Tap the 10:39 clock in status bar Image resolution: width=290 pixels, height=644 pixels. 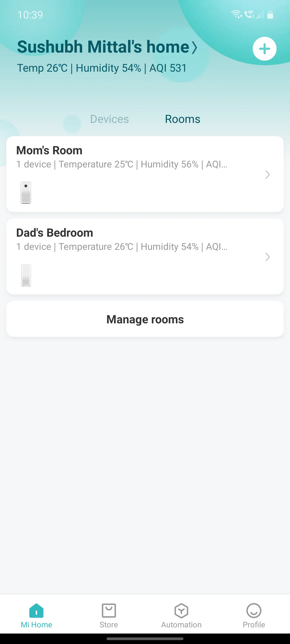pyautogui.click(x=30, y=15)
